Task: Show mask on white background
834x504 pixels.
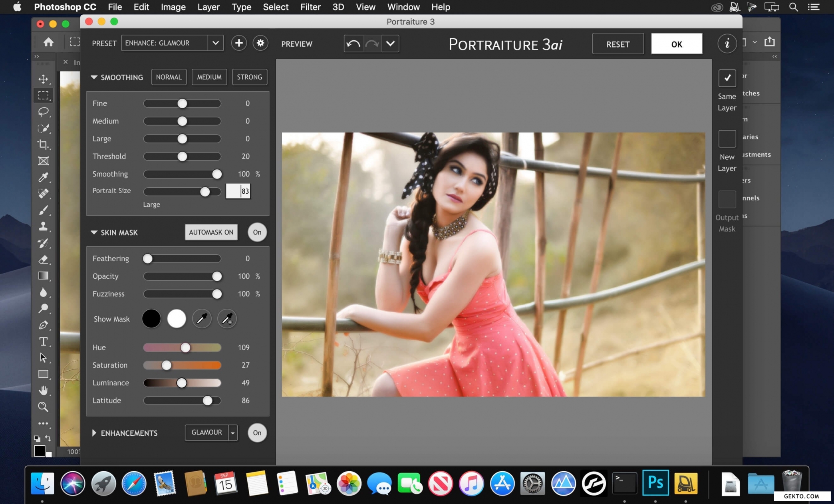Action: [x=177, y=319]
